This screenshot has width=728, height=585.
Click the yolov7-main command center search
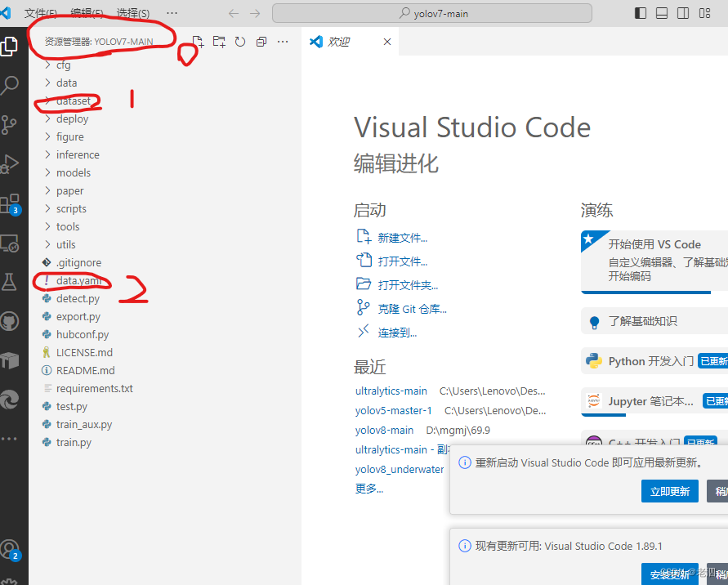[432, 13]
